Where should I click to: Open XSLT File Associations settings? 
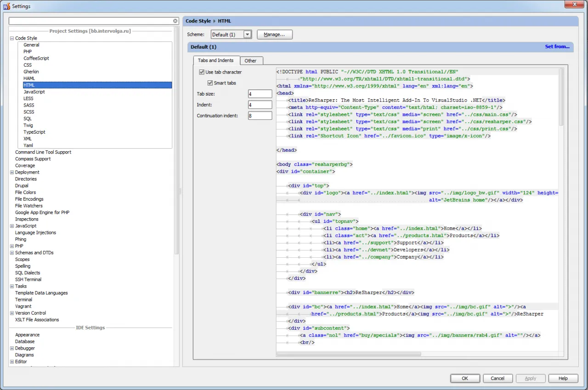coord(37,320)
